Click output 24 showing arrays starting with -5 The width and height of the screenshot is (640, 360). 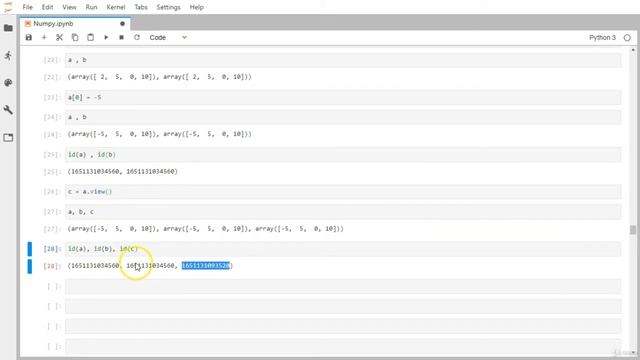[x=160, y=134]
